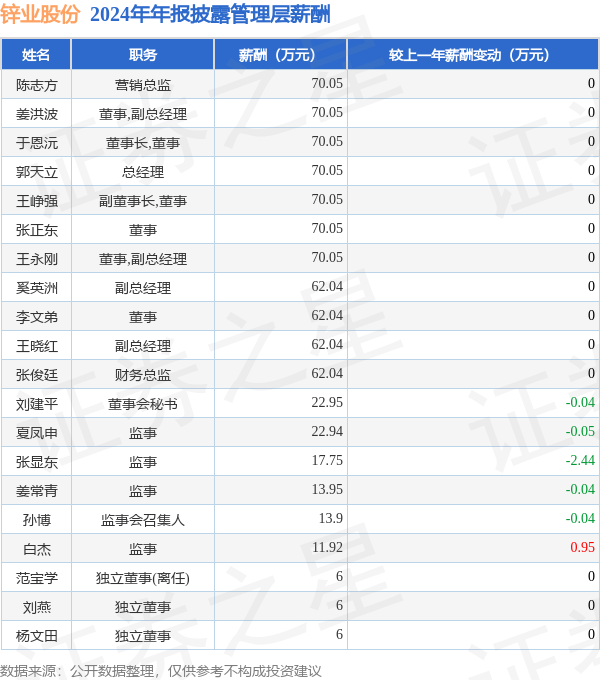This screenshot has width=600, height=680.
Task: Click the 13.95 salary value
Action: (x=327, y=490)
